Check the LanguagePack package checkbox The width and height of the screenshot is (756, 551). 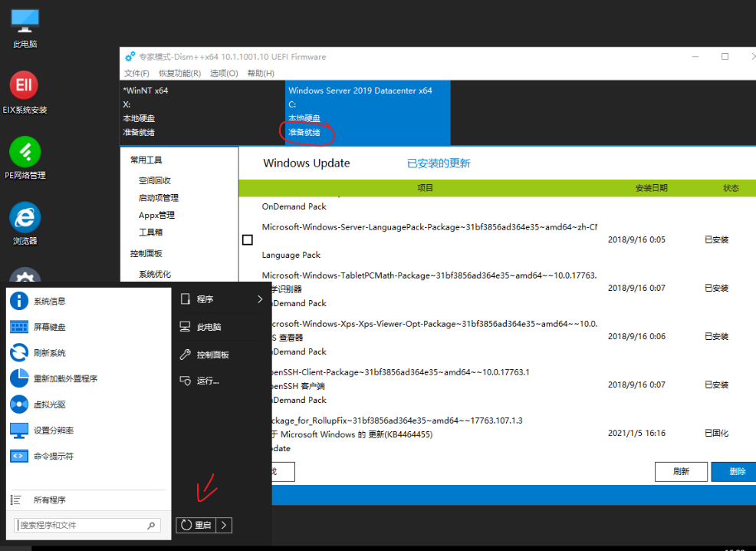pyautogui.click(x=248, y=239)
